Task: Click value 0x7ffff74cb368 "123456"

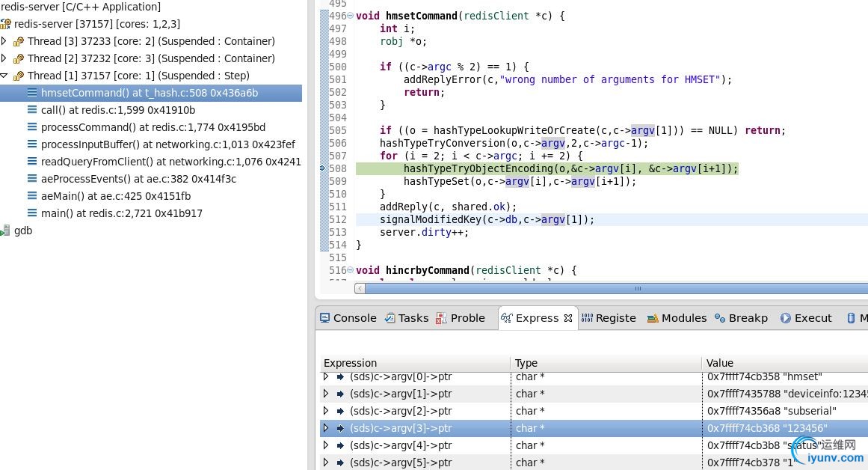Action: point(767,428)
